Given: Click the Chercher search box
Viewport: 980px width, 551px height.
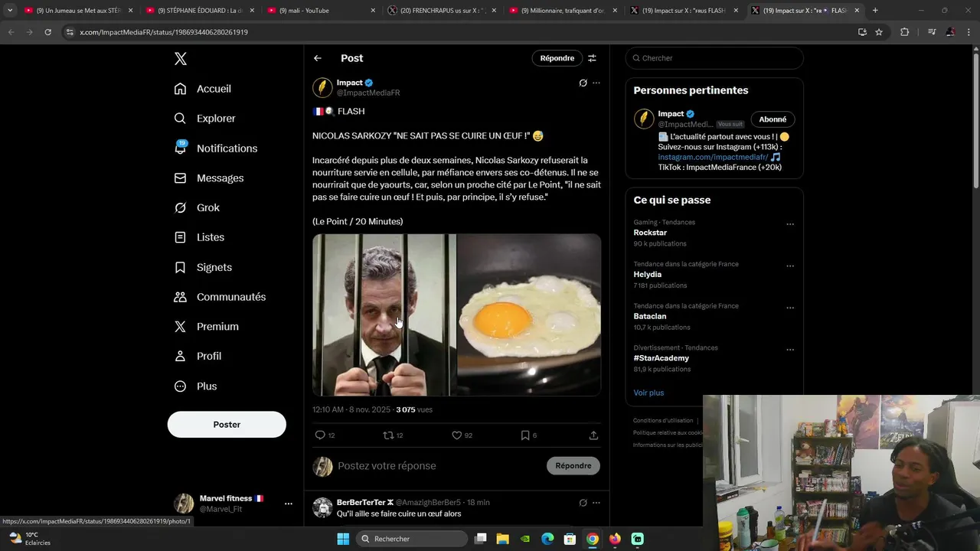Looking at the screenshot, I should pyautogui.click(x=714, y=58).
